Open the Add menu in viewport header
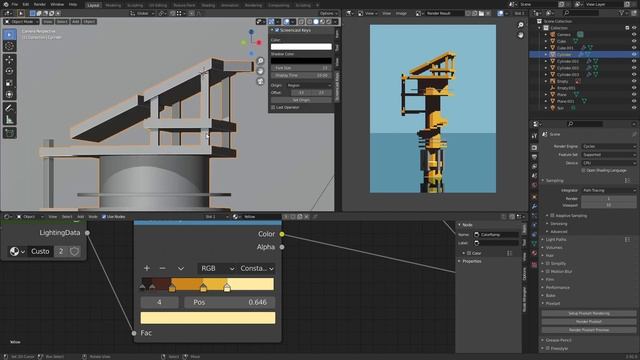This screenshot has width=640, height=360. point(76,22)
